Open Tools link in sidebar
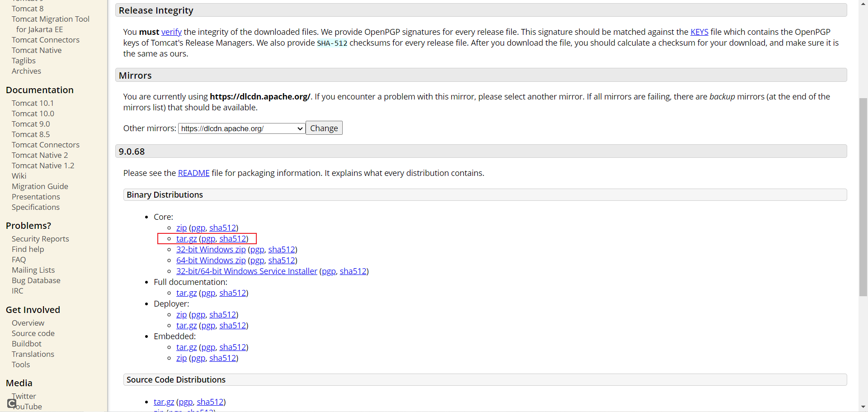 (x=21, y=365)
